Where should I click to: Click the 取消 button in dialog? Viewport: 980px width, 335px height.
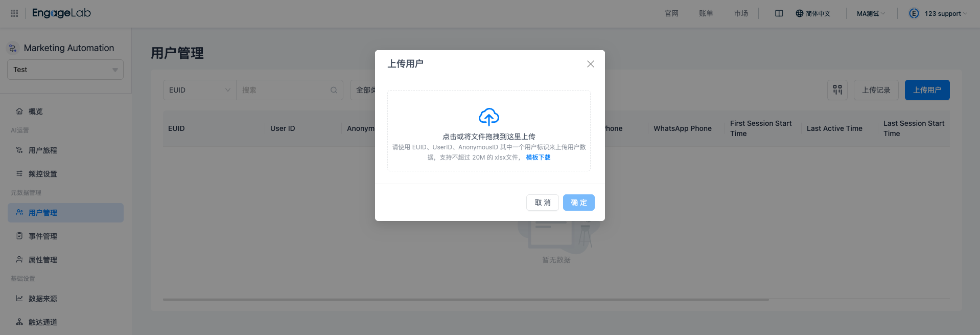tap(542, 203)
